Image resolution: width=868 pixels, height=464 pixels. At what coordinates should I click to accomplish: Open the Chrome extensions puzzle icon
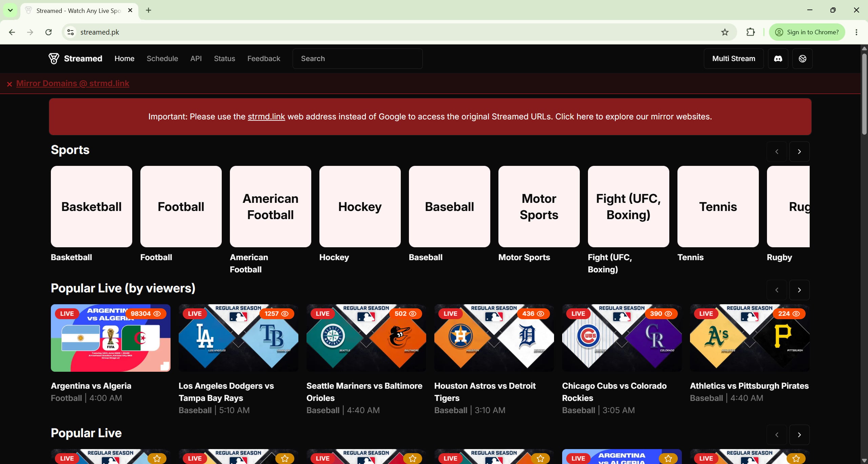(x=751, y=32)
